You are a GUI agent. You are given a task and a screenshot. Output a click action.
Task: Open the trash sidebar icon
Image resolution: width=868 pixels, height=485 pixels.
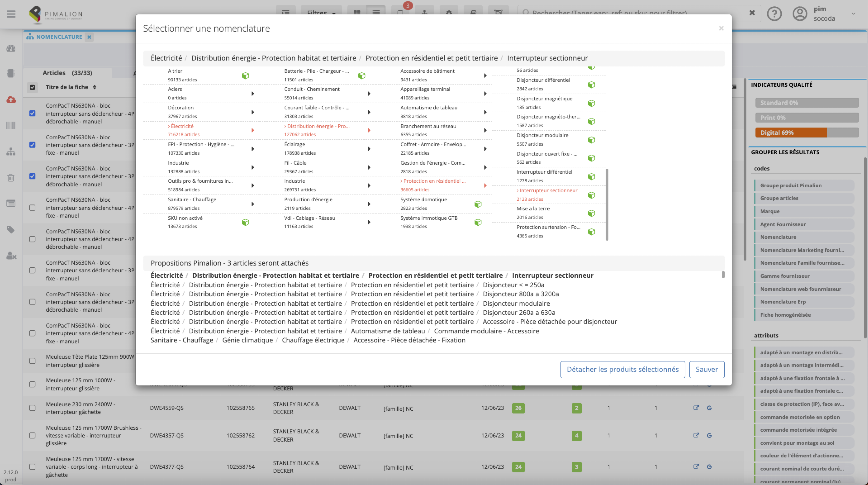point(11,178)
